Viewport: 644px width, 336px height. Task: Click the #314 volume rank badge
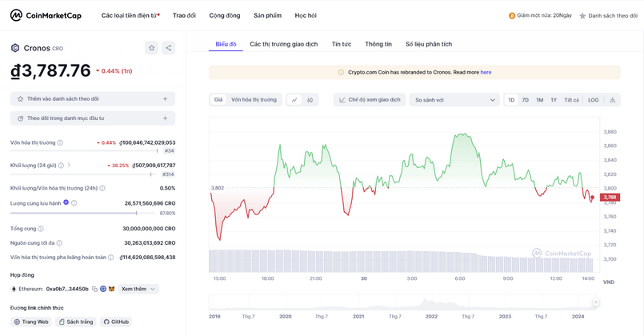coord(168,174)
